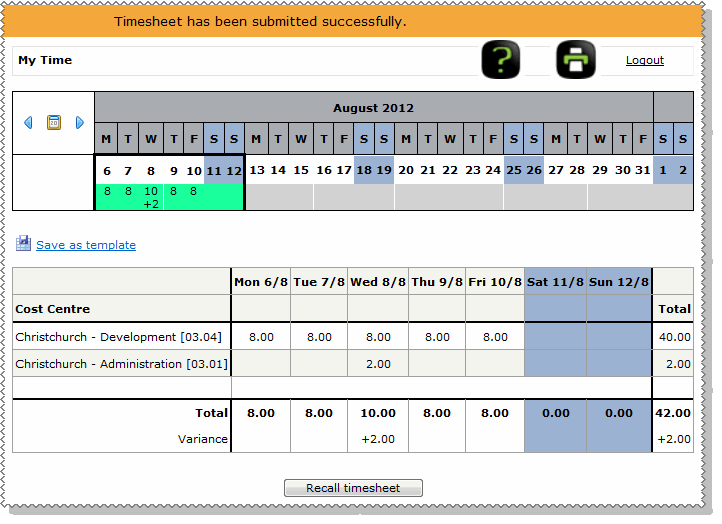The height and width of the screenshot is (524, 722).
Task: Select calendar day 20
Action: 406,170
